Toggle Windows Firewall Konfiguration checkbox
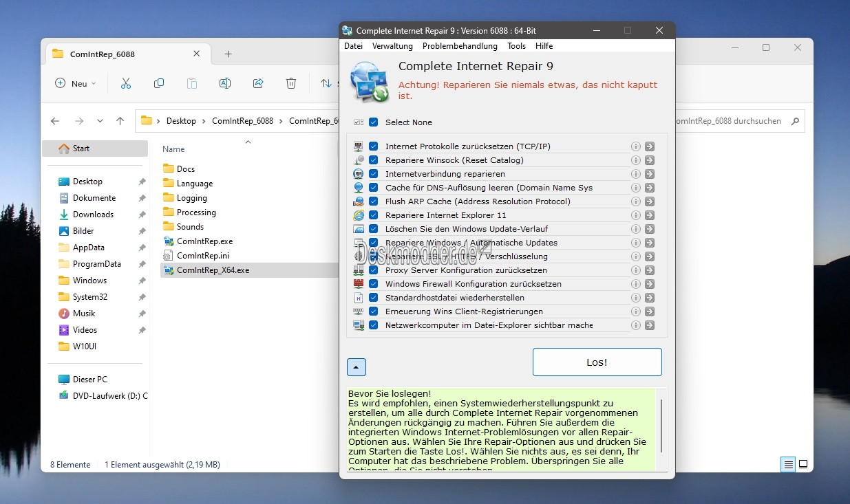The width and height of the screenshot is (850, 504). click(374, 284)
